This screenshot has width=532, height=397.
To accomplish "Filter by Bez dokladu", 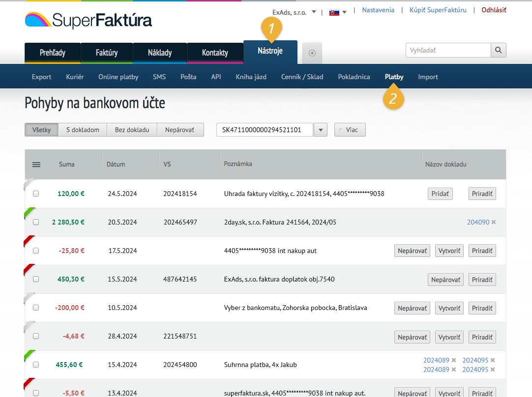I will click(132, 130).
